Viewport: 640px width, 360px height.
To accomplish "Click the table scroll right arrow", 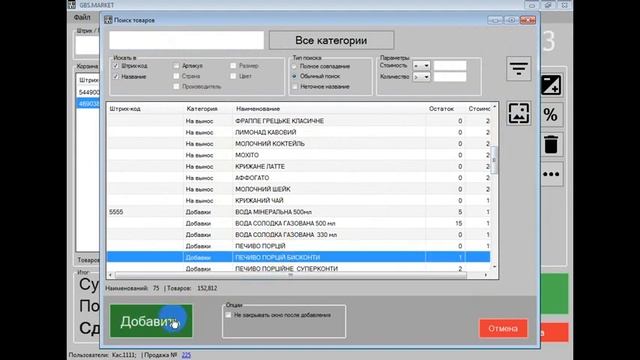I will pos(486,275).
